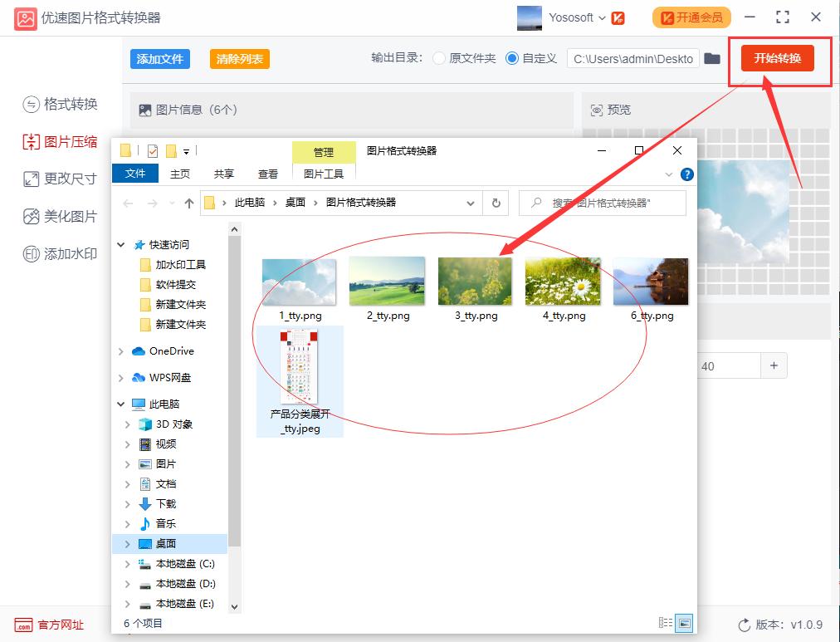Select the 3_tty.png thumbnail
This screenshot has width=840, height=642.
475,280
